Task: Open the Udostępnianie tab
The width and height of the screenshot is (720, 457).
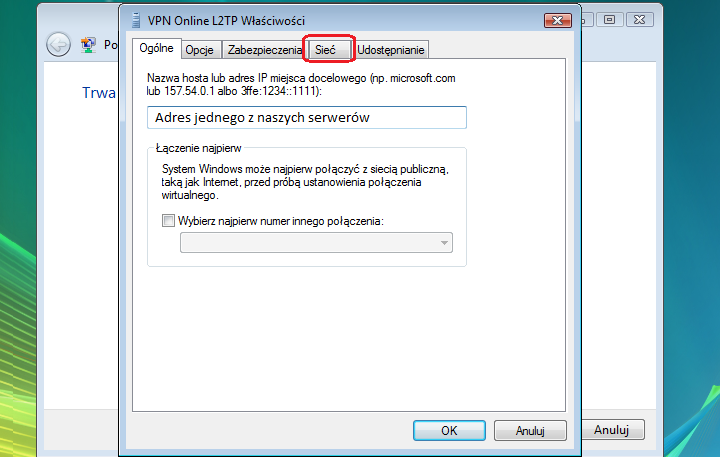Action: (x=391, y=50)
